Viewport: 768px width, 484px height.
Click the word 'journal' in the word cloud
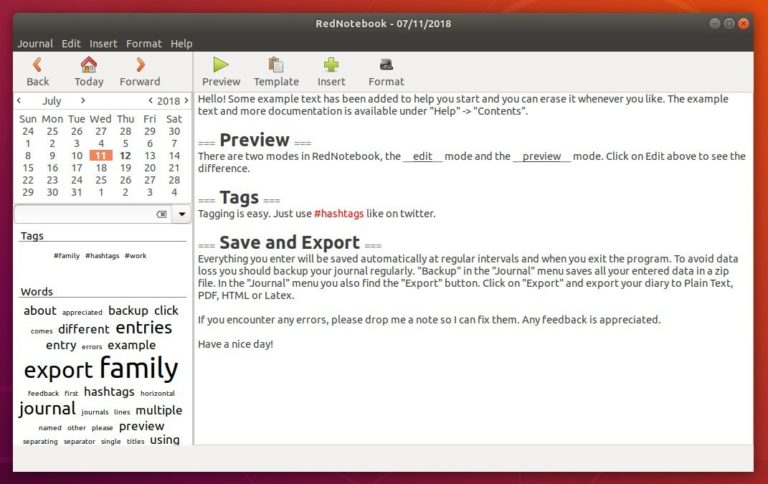48,409
